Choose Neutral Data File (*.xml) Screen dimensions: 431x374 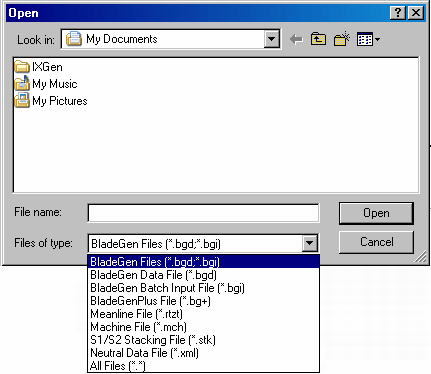pyautogui.click(x=203, y=353)
